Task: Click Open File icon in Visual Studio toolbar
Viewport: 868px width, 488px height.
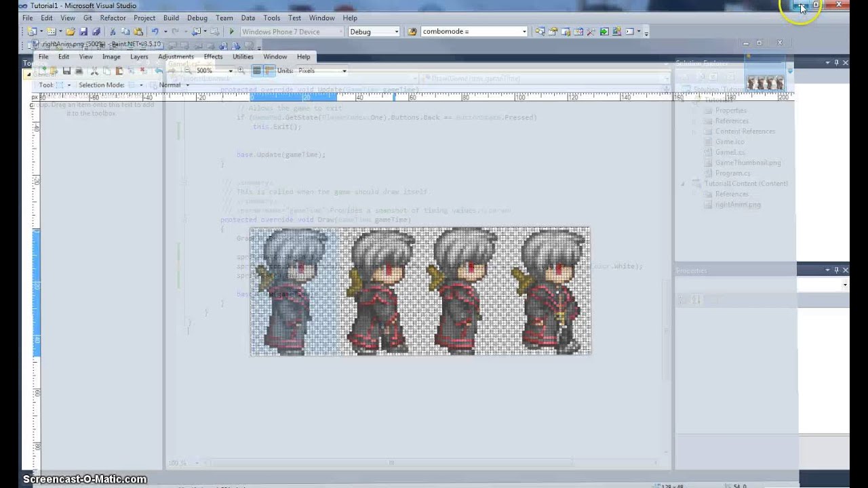Action: coord(71,32)
